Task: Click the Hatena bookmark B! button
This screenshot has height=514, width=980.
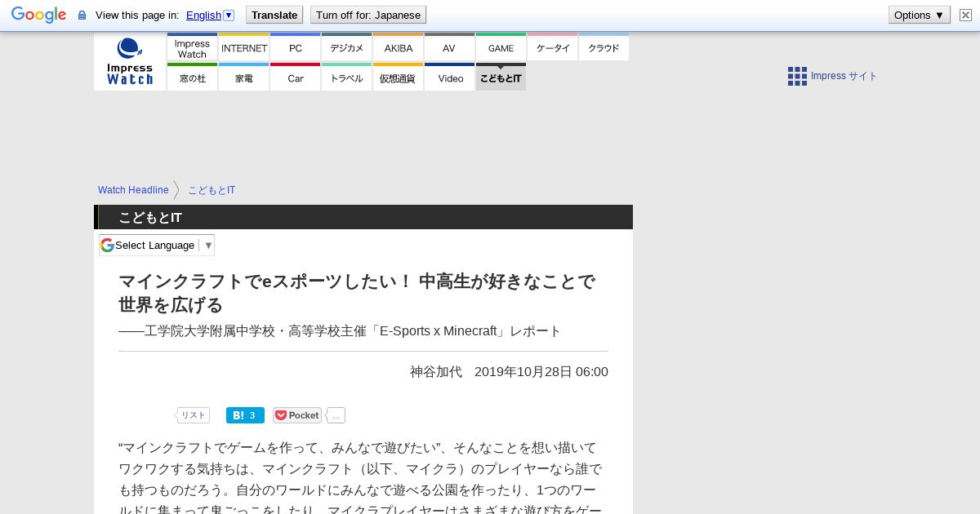Action: [x=245, y=415]
